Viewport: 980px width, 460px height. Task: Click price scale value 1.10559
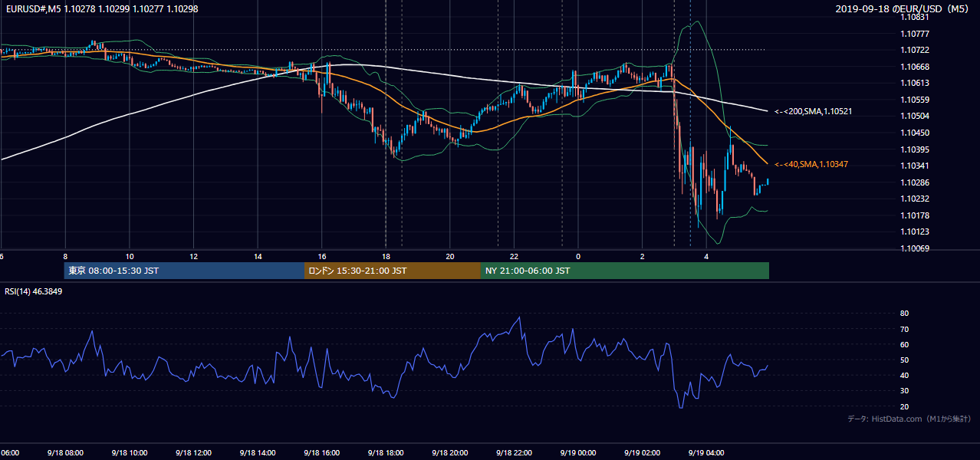tap(916, 100)
